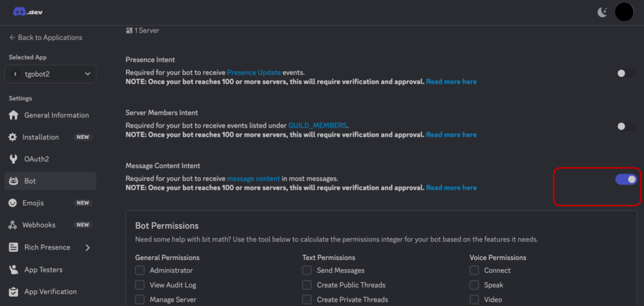This screenshot has height=306, width=644.
Task: Switch to App Testers settings
Action: pyautogui.click(x=43, y=269)
